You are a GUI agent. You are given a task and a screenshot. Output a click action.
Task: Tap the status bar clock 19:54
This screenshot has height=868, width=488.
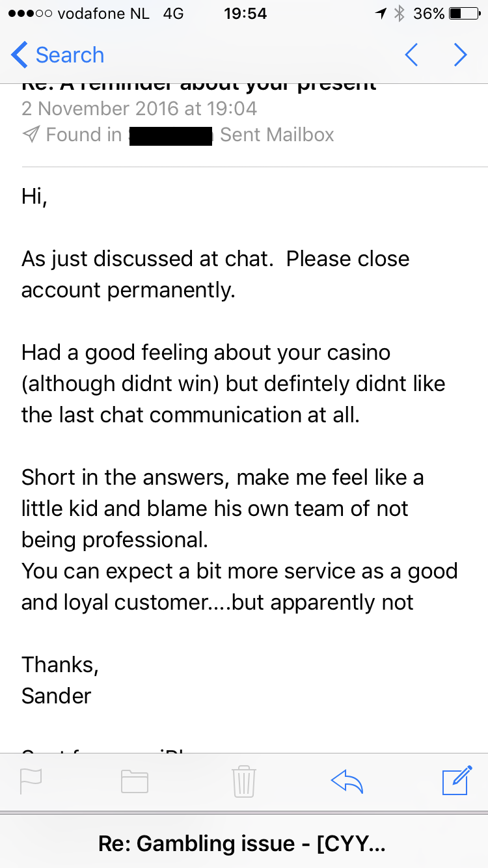(245, 14)
